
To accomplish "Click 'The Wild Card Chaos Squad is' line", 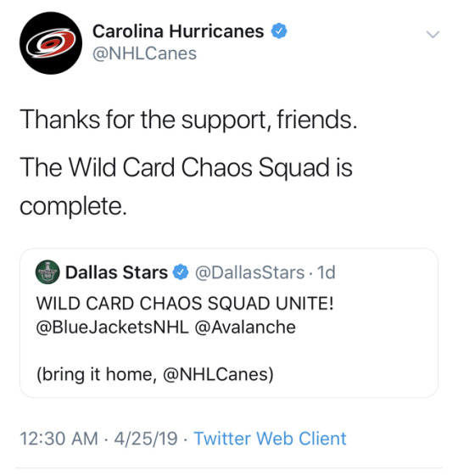I will pos(186,167).
